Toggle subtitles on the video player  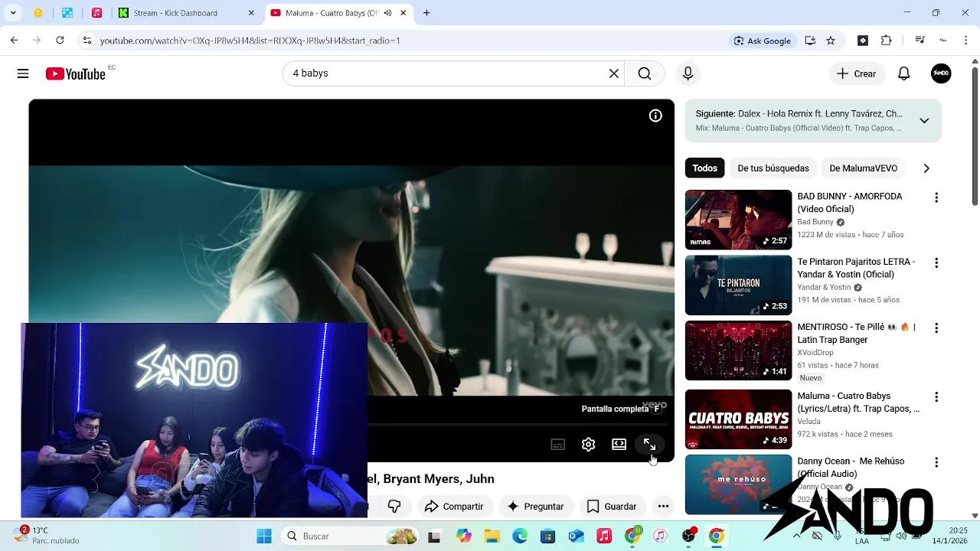click(x=557, y=445)
